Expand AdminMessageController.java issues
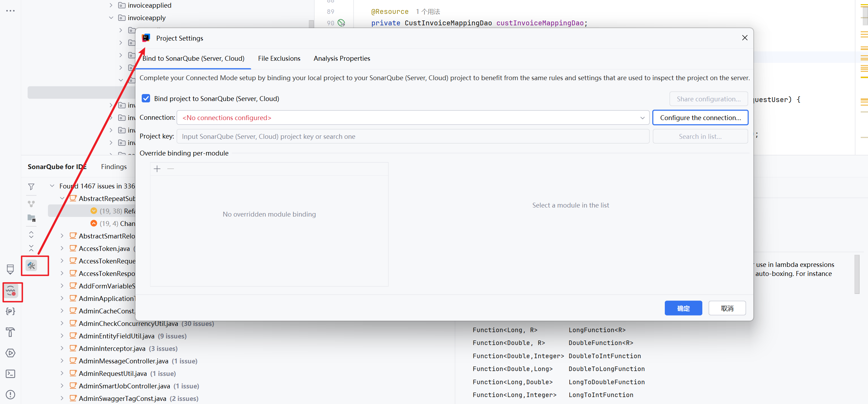 coord(62,361)
